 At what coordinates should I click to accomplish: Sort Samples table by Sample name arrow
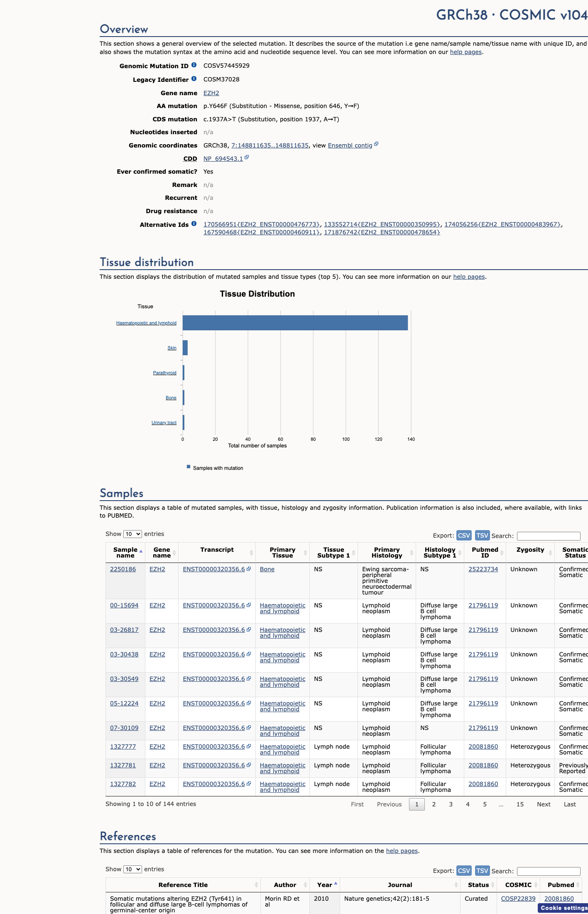pos(141,551)
